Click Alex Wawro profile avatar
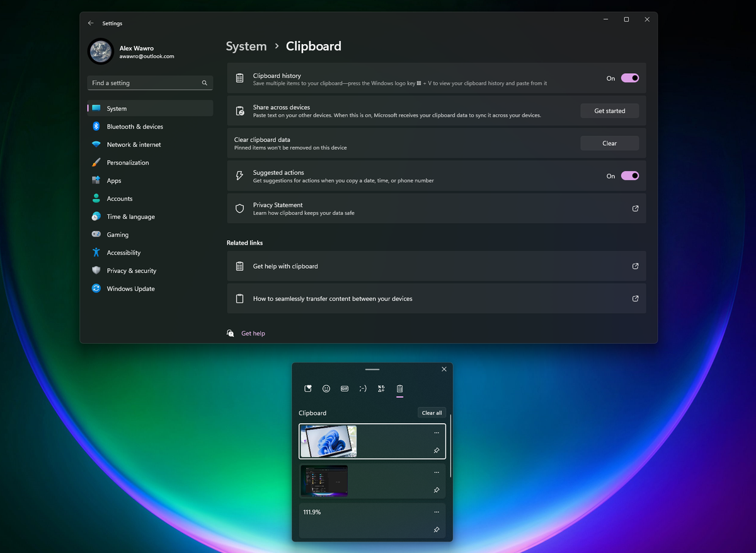Viewport: 756px width, 553px height. (x=101, y=52)
